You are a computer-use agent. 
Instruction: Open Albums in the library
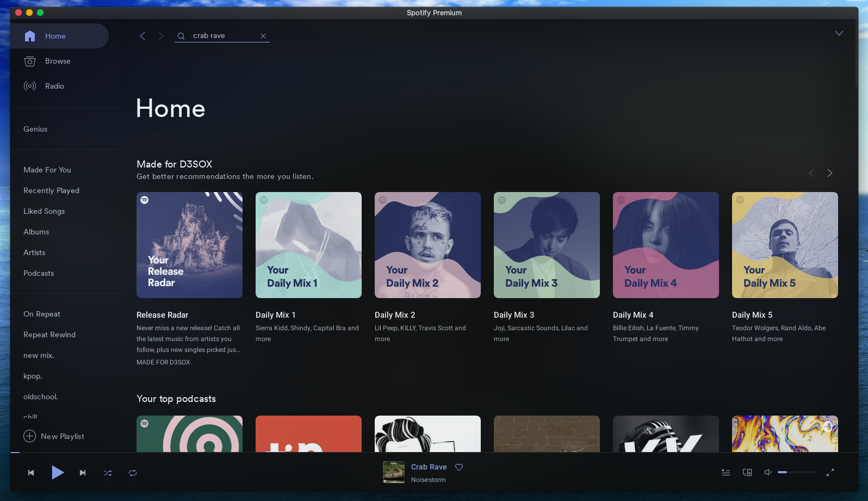pos(36,232)
